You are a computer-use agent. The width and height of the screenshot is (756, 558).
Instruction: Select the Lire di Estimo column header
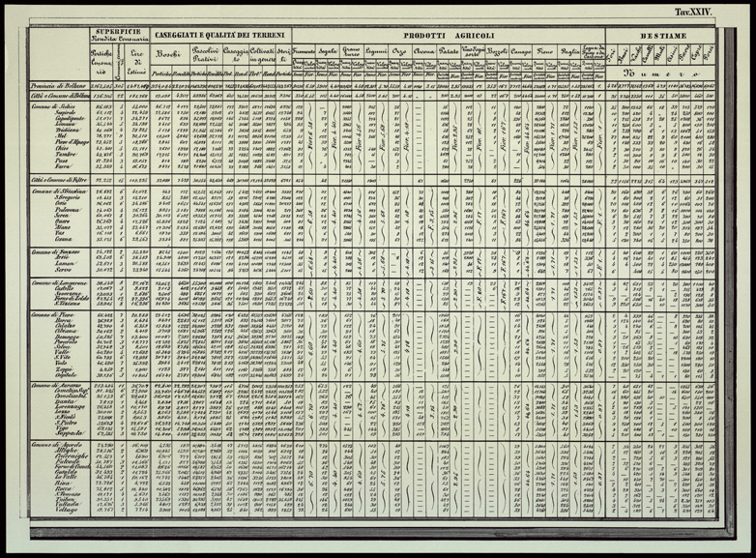(x=136, y=54)
